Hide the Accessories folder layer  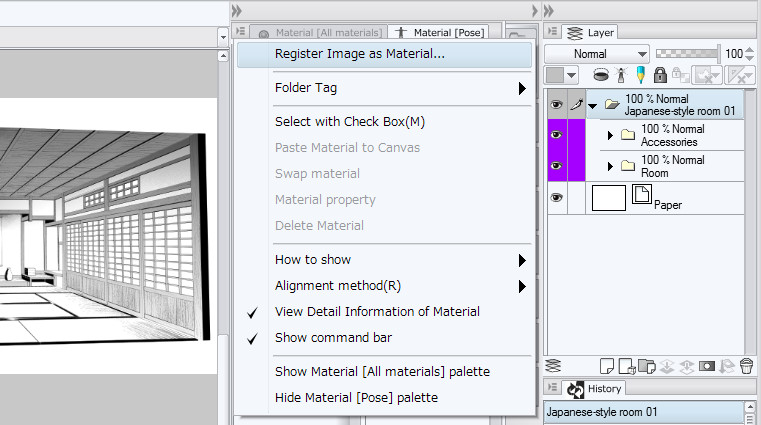(557, 135)
